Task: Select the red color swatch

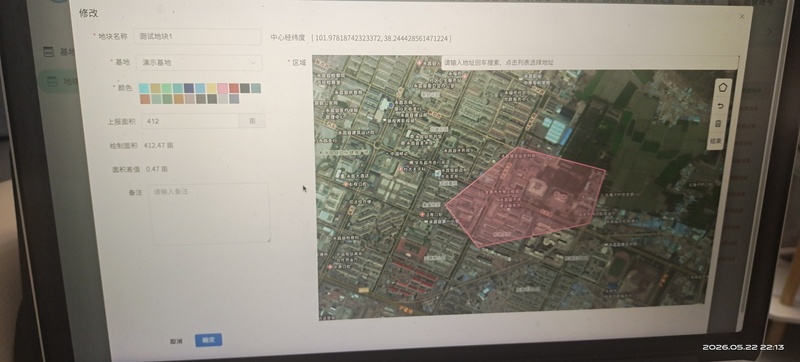Action: pyautogui.click(x=234, y=88)
